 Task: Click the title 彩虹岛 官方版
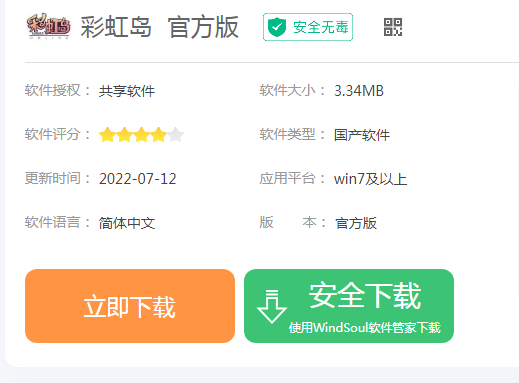[x=160, y=27]
